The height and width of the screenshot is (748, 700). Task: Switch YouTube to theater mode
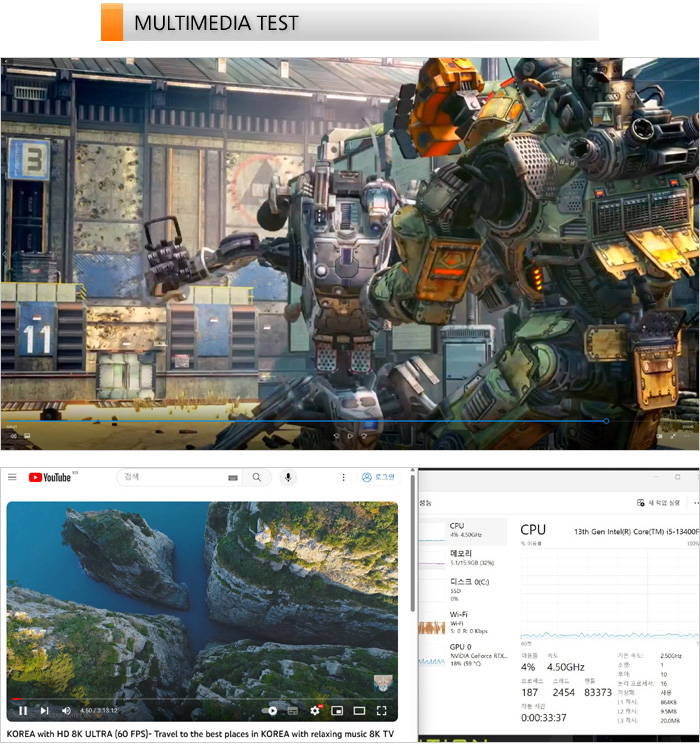click(359, 711)
